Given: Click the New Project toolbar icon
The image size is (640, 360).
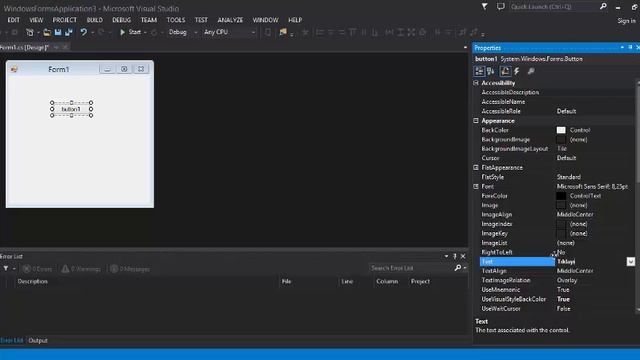Looking at the screenshot, I should 30,32.
